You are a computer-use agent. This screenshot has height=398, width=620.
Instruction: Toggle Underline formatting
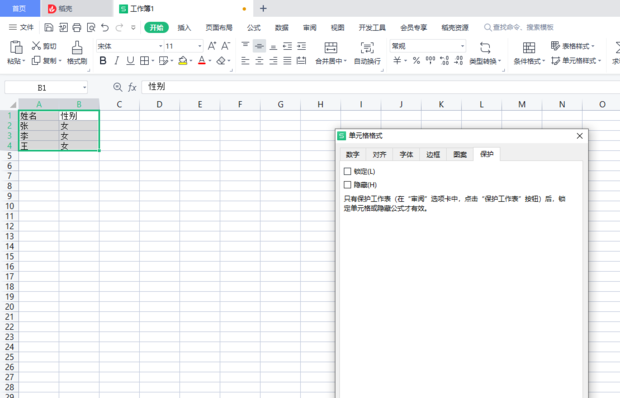[130, 61]
